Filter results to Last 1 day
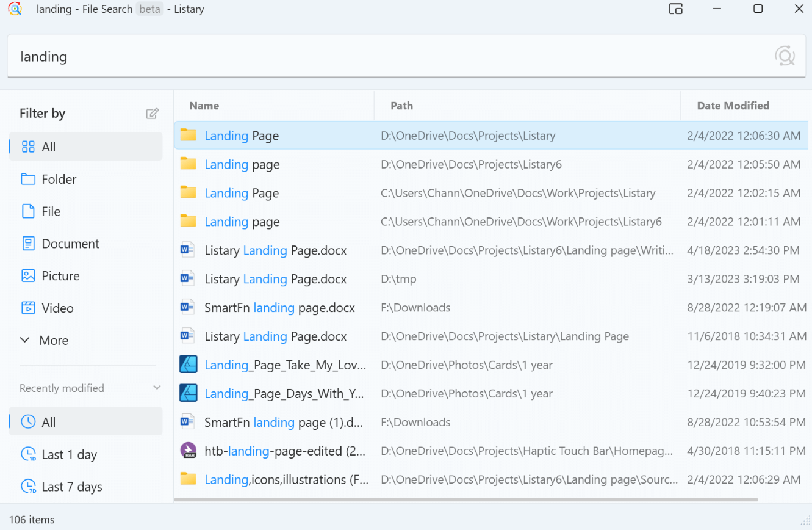This screenshot has height=530, width=812. click(x=85, y=454)
